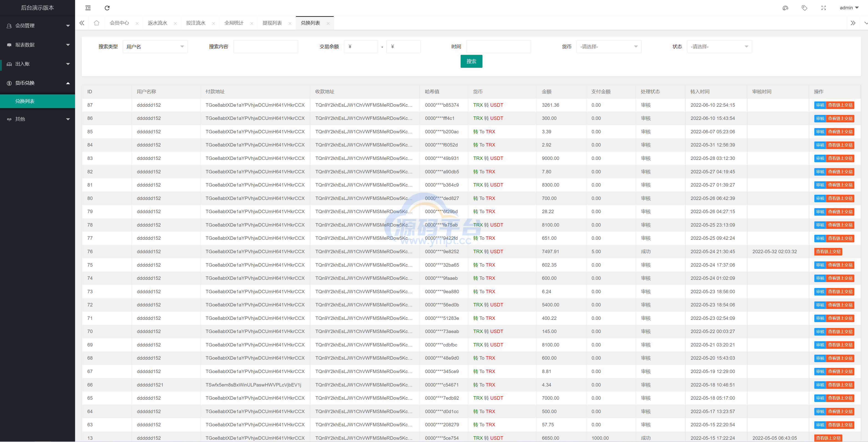Click 查看链上交易 for ID 87
868x442 pixels.
(x=840, y=105)
